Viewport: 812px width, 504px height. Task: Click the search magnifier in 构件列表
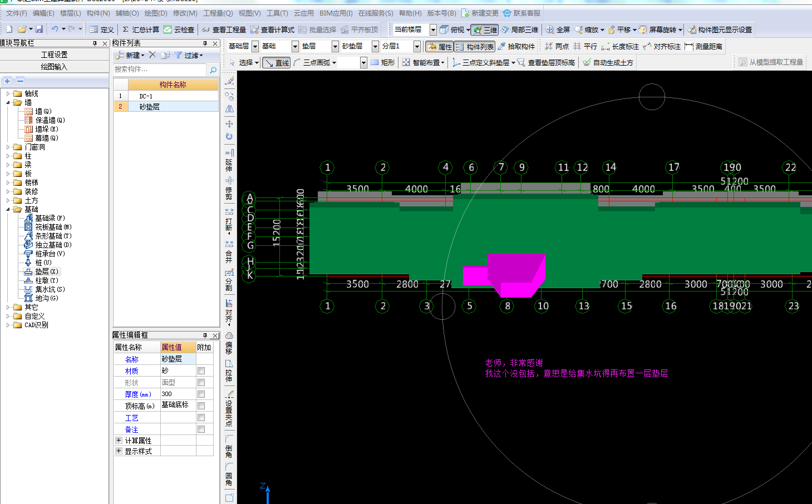coord(213,70)
